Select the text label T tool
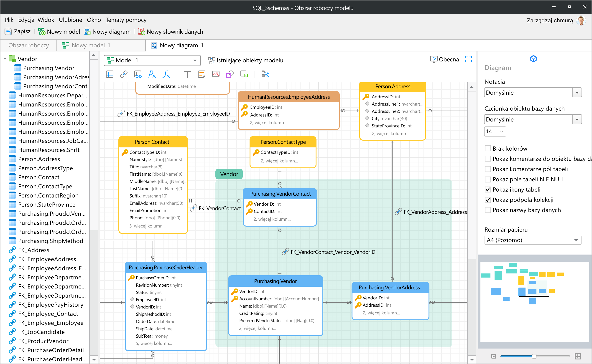Viewport: 592px width, 364px height. 187,74
